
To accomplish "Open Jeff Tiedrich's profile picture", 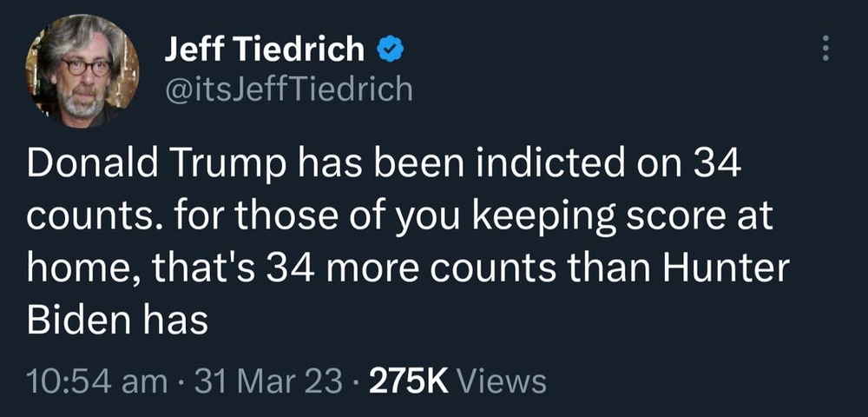I will point(82,71).
